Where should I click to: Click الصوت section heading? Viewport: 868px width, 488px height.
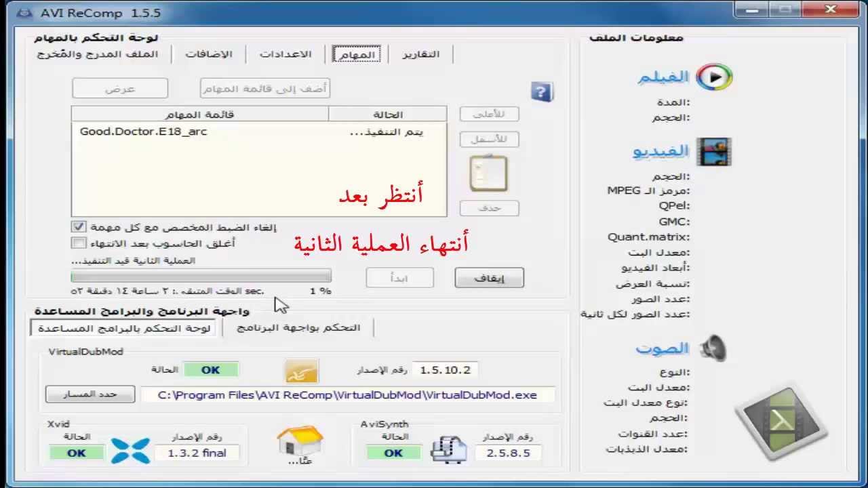tap(662, 348)
